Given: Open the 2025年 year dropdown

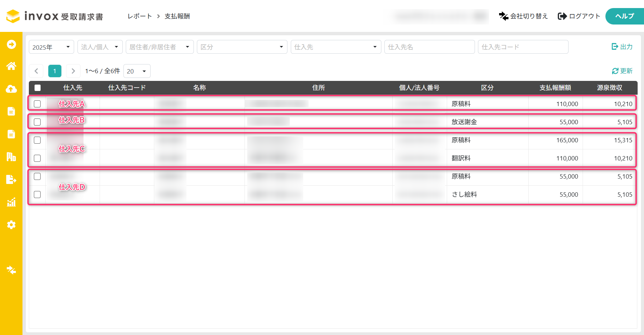Looking at the screenshot, I should [51, 47].
